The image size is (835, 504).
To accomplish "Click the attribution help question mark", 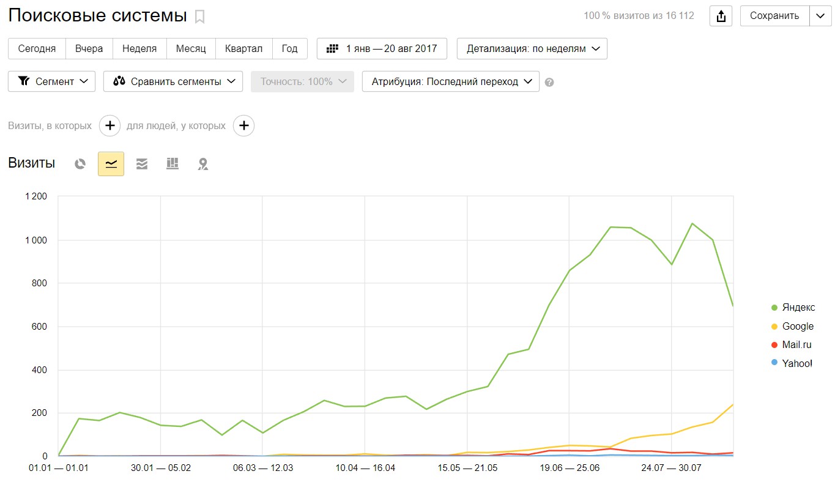I will pos(549,82).
